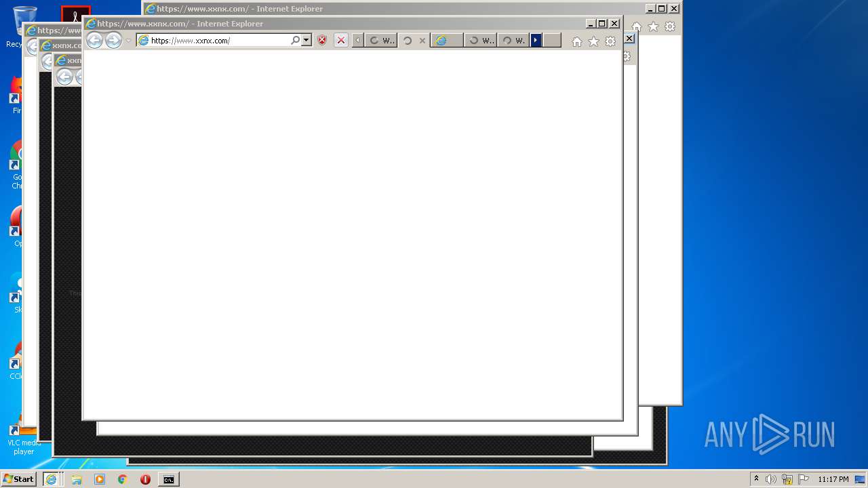Open Tools gear of rearmost IE window

pyautogui.click(x=670, y=26)
